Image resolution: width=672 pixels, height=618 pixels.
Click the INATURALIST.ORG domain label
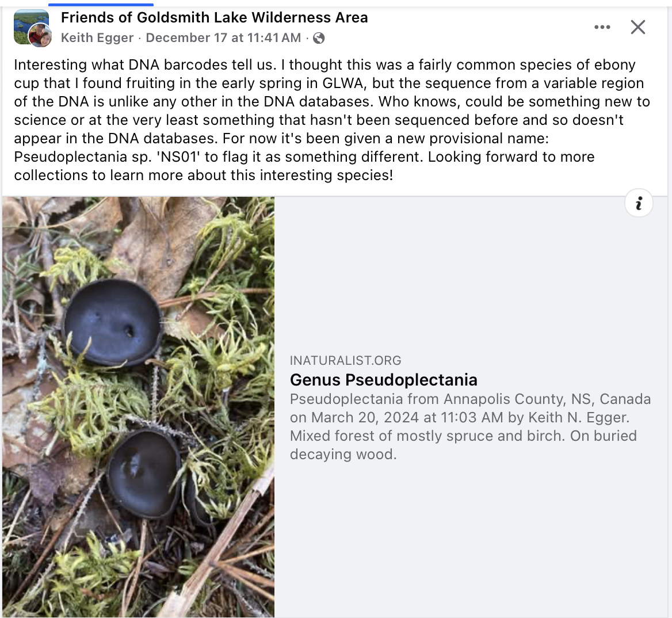coord(345,361)
